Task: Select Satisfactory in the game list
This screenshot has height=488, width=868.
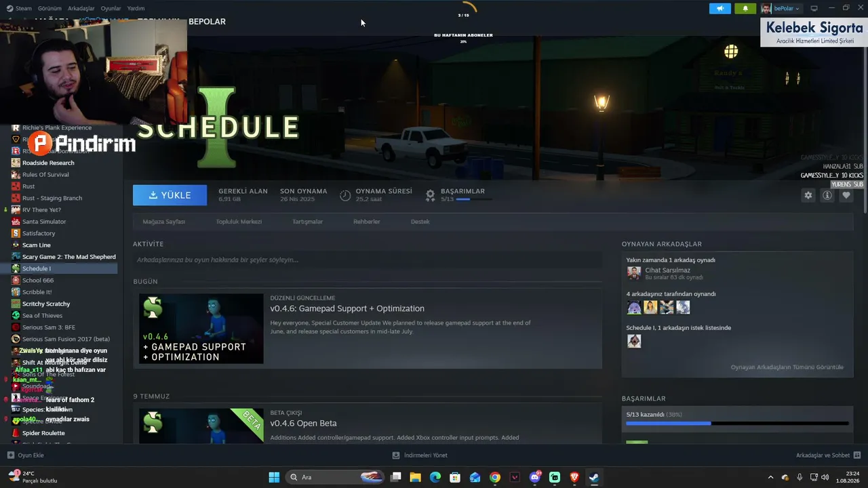Action: pyautogui.click(x=39, y=233)
